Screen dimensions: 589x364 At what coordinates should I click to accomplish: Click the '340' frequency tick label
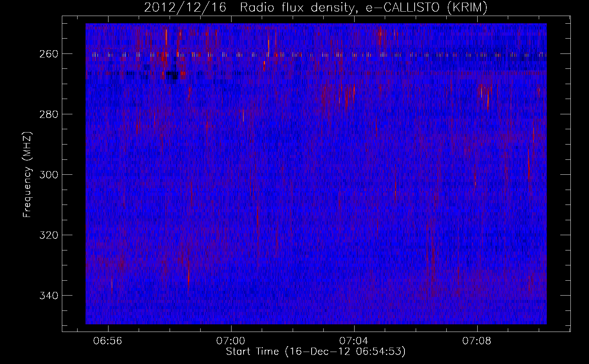pyautogui.click(x=48, y=296)
